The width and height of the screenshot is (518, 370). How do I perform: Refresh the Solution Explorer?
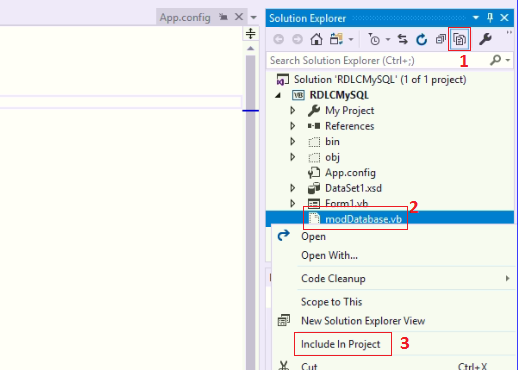click(421, 39)
